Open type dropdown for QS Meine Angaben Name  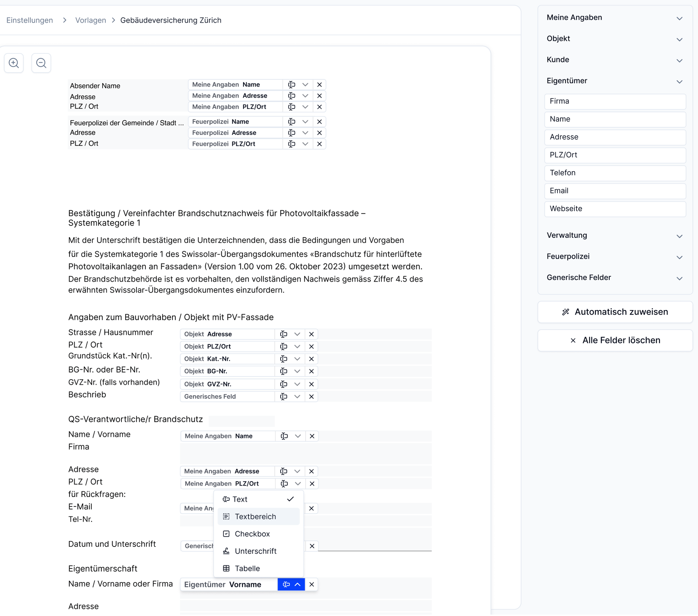click(298, 436)
